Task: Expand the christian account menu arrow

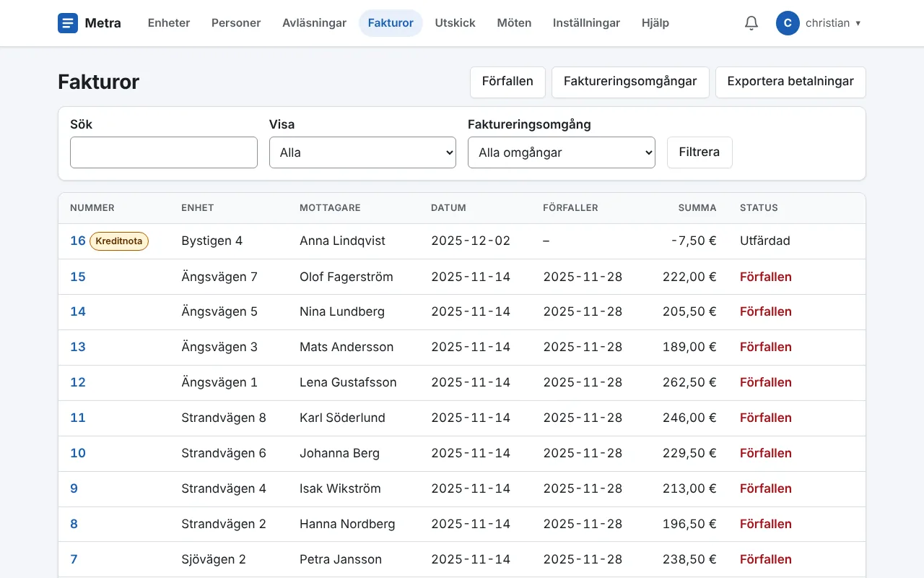Action: tap(858, 23)
